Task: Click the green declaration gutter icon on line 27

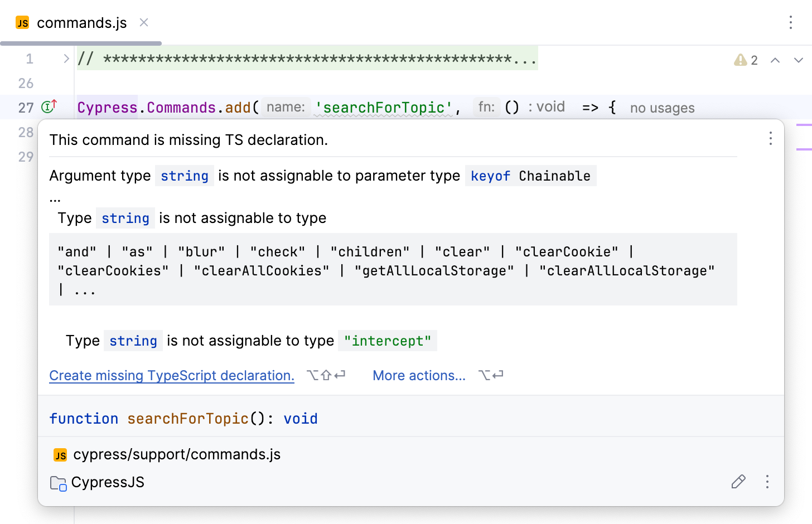Action: coord(48,107)
